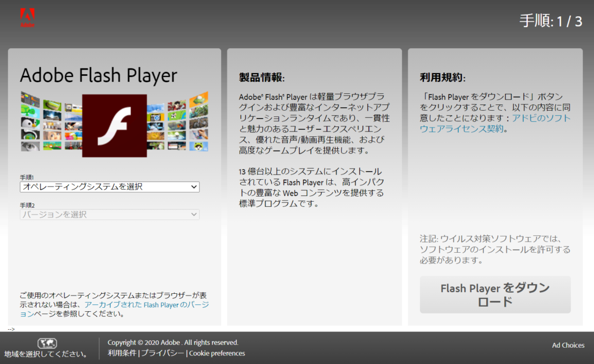
Task: Click the penguin thumbnail in the mosaic
Action: coord(29,123)
